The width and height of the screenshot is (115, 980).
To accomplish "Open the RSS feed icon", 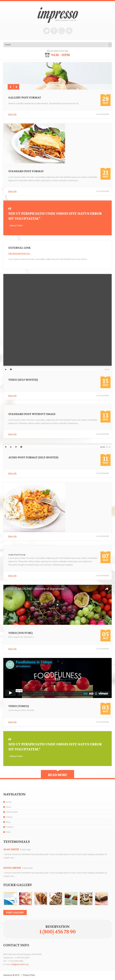I will [69, 31].
